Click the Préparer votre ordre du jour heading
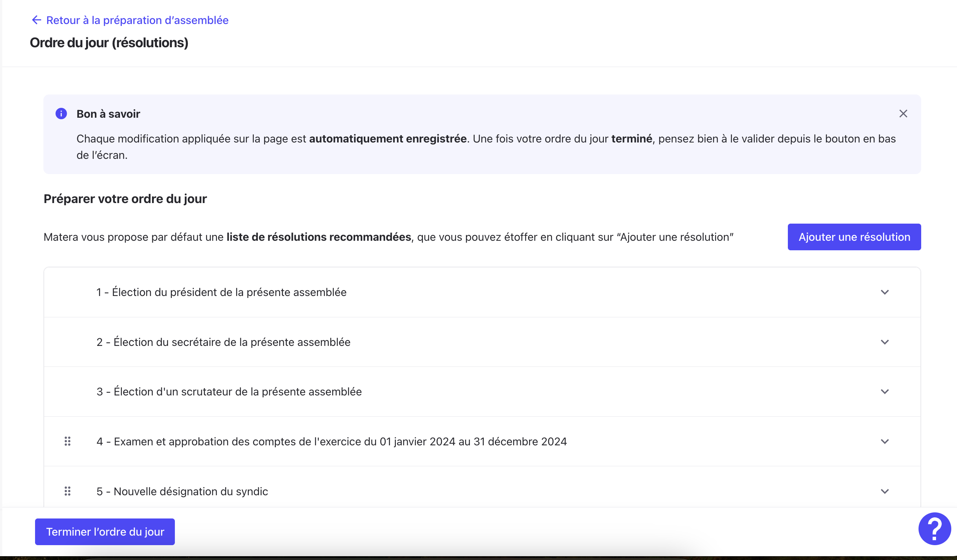Screen dimensions: 957x560 point(125,199)
